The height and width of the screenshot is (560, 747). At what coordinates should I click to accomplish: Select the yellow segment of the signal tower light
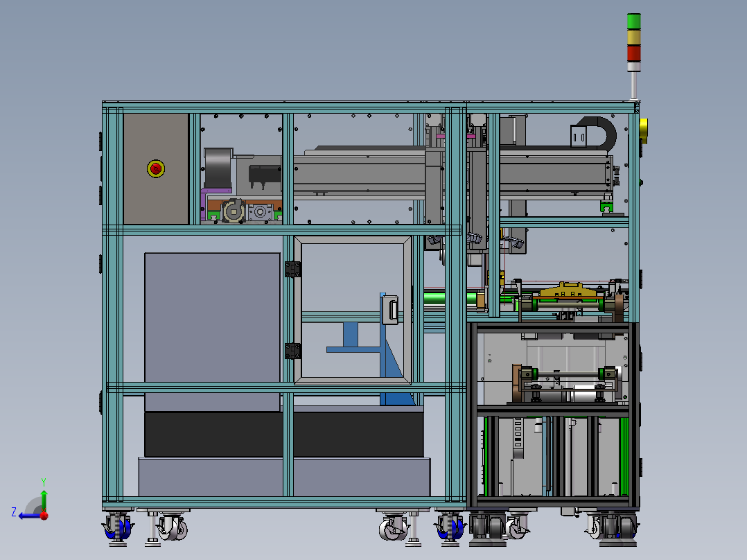click(x=633, y=37)
